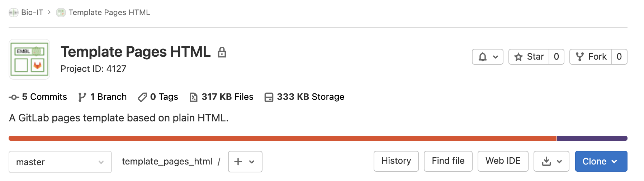Viewport: 644px width, 181px height.
Task: Click the purple segment of the languages bar
Action: tap(592, 138)
